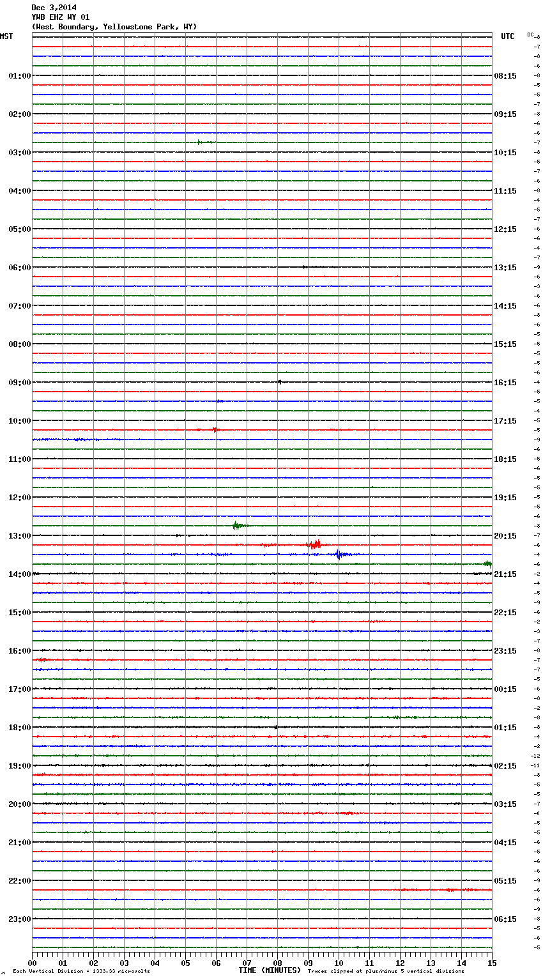Click the DC offset value "-12"
The width and height of the screenshot is (543, 980).
click(535, 756)
